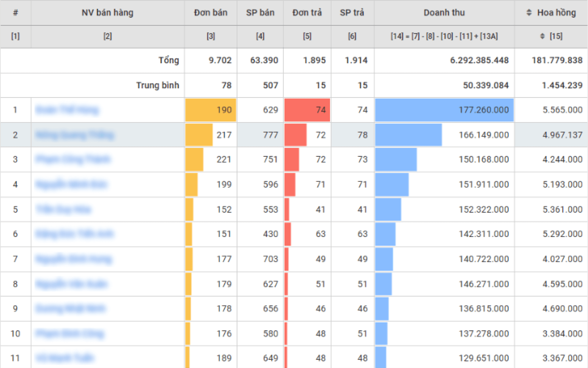Click the sort arrows next to [15]
Image resolution: width=588 pixels, height=368 pixels.
pyautogui.click(x=542, y=36)
